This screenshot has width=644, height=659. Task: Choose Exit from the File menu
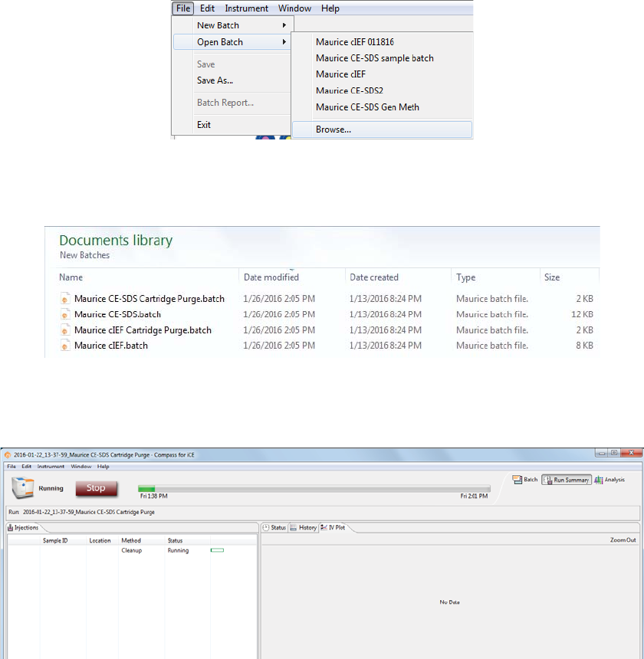(204, 125)
